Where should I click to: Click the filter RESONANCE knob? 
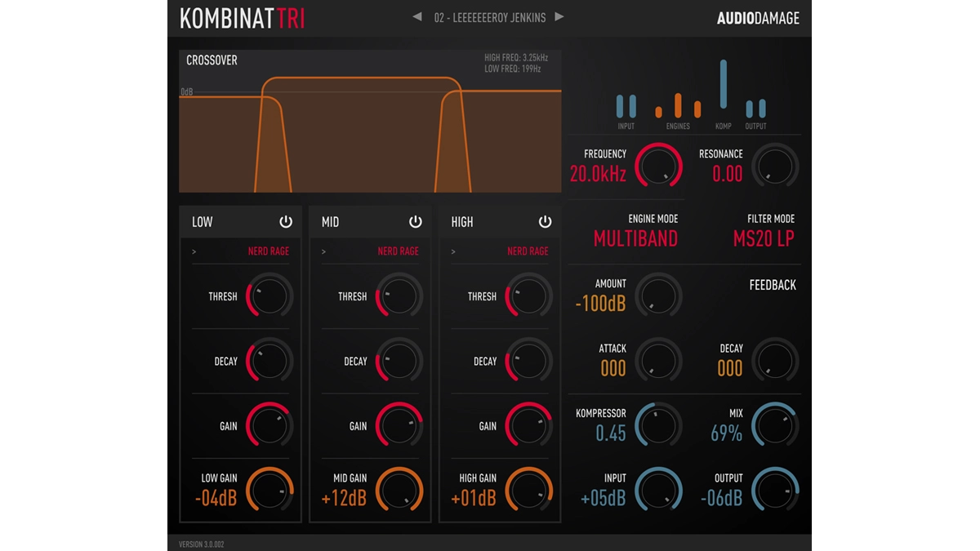click(x=775, y=166)
